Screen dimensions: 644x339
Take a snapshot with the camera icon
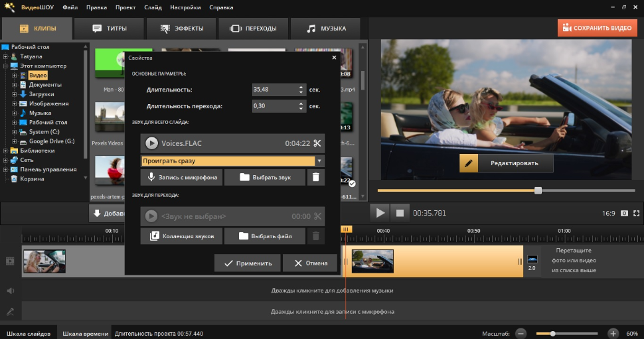tap(624, 213)
